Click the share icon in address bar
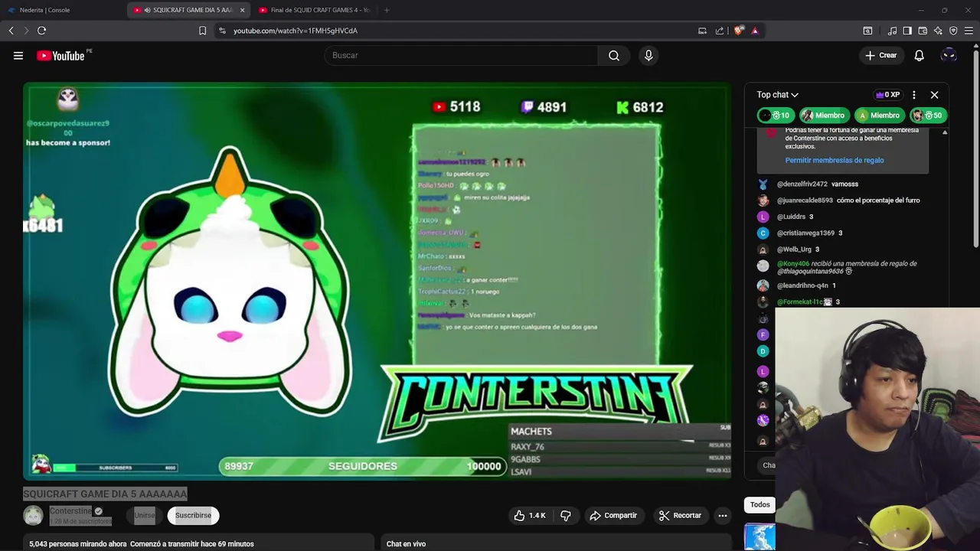 click(x=720, y=31)
